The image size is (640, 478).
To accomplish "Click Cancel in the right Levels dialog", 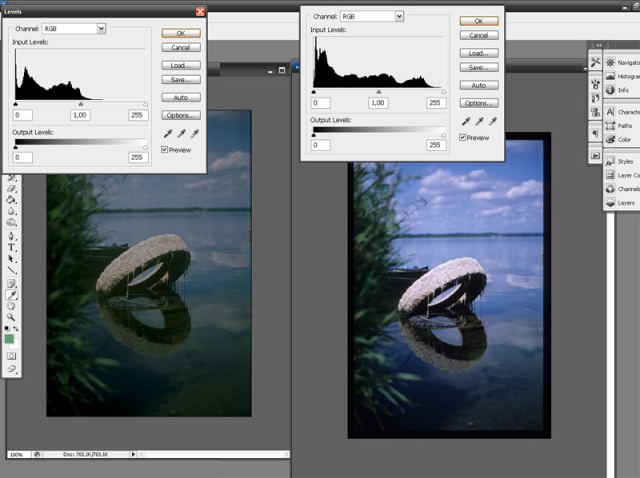I will click(479, 35).
